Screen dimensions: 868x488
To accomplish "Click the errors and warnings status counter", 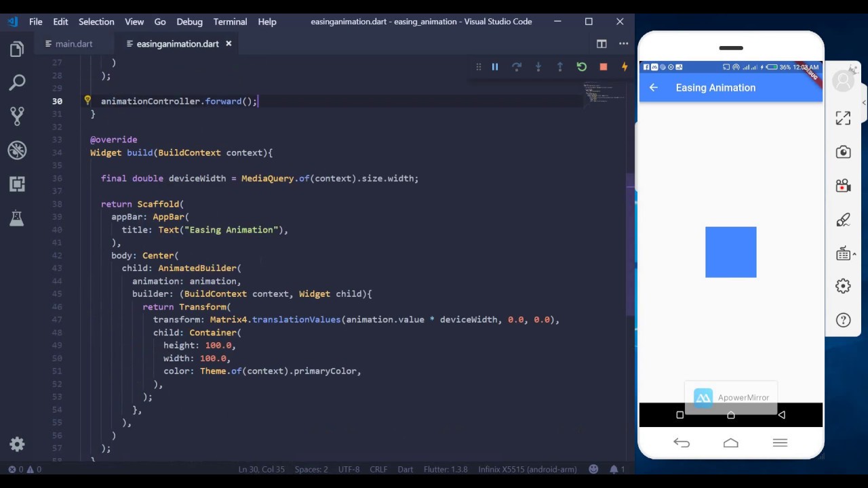I will (24, 469).
